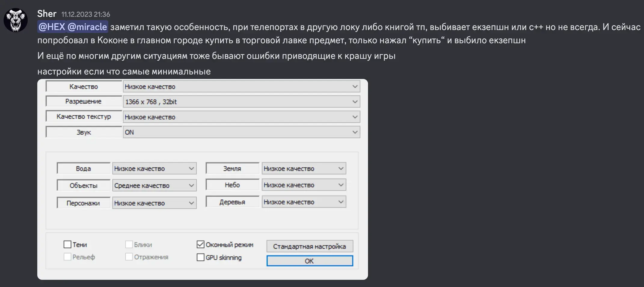Open the Качество текстур dropdown
Image resolution: width=644 pixels, height=287 pixels.
[241, 117]
